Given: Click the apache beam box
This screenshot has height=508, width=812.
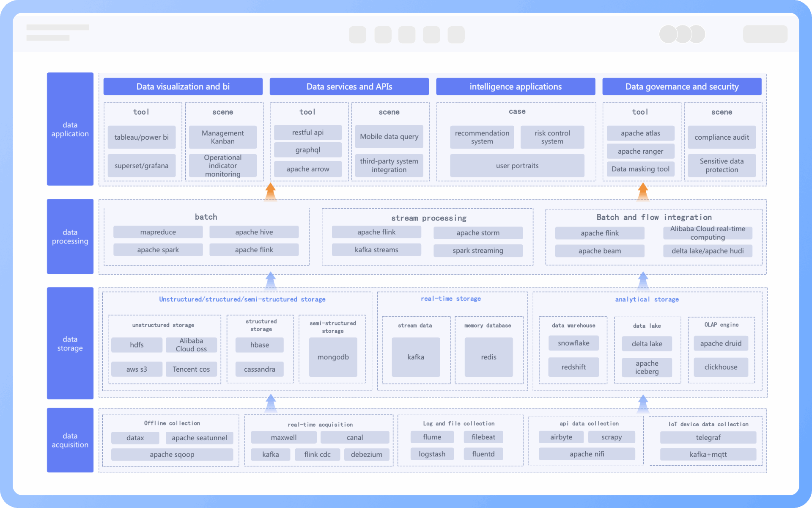Looking at the screenshot, I should pyautogui.click(x=600, y=251).
